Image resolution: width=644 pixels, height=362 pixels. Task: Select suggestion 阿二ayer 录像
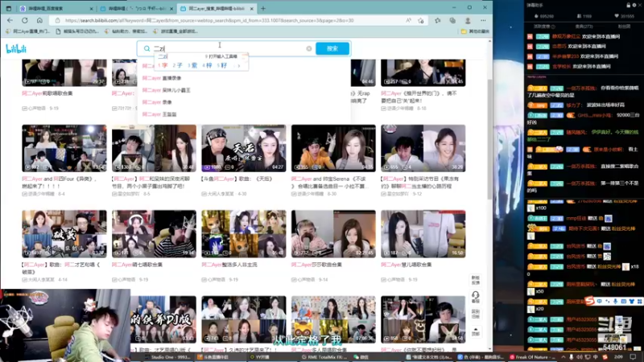(157, 102)
